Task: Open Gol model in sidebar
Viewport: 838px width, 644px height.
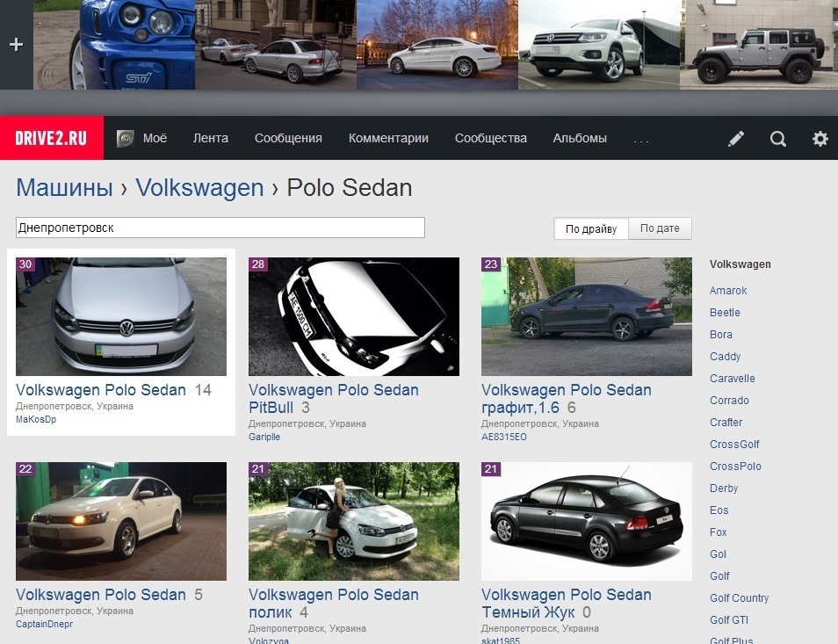Action: [718, 554]
